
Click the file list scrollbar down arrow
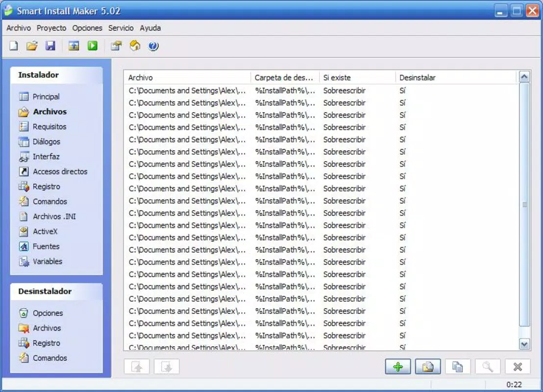tap(524, 344)
